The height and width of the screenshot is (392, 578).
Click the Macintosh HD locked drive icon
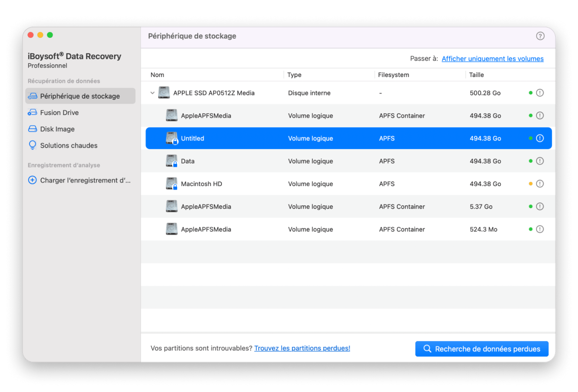(172, 184)
